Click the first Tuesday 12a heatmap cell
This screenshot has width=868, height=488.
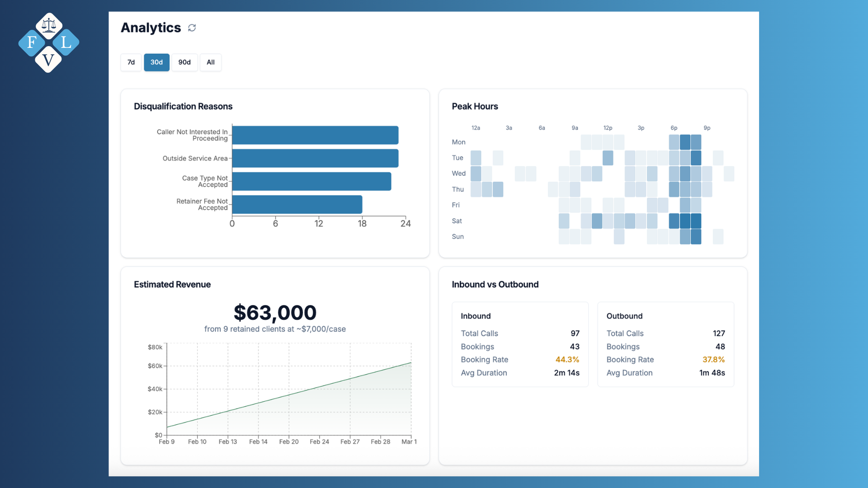[x=476, y=158]
